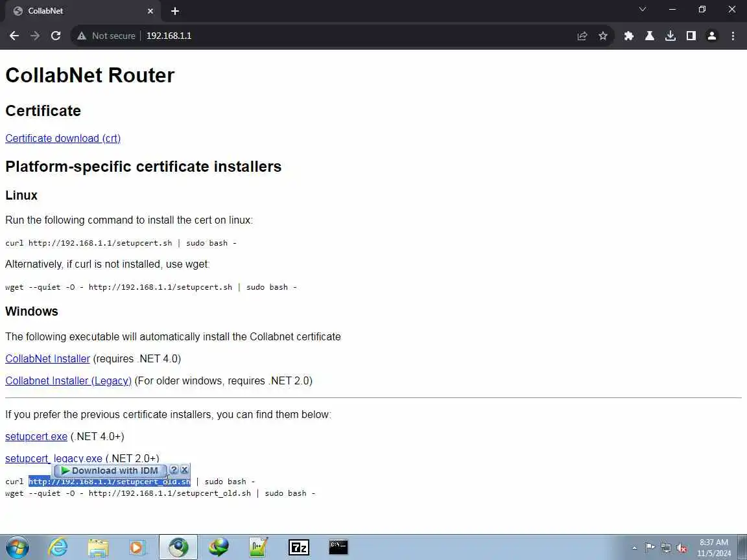747x560 pixels.
Task: Go back using the browser back arrow
Action: [14, 36]
